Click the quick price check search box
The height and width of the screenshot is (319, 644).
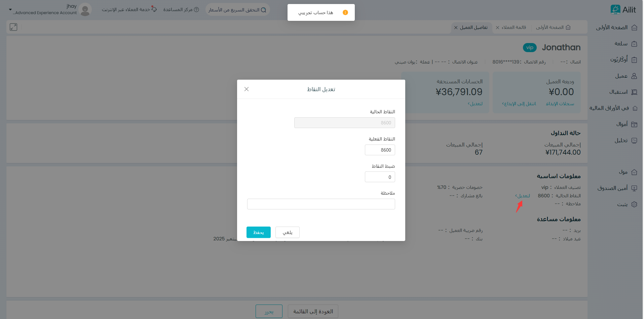point(237,10)
